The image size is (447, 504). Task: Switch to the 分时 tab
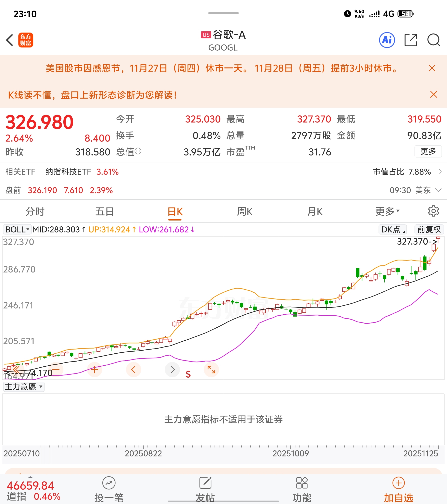(35, 211)
